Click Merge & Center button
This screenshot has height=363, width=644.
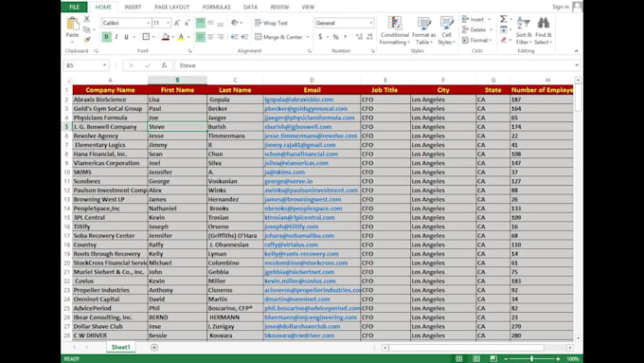pyautogui.click(x=278, y=37)
